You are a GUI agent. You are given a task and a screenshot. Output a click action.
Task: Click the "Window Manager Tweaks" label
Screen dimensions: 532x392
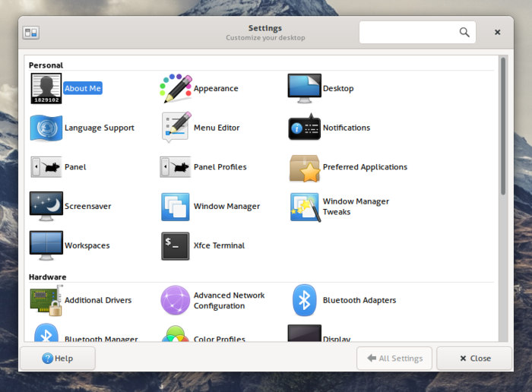356,207
